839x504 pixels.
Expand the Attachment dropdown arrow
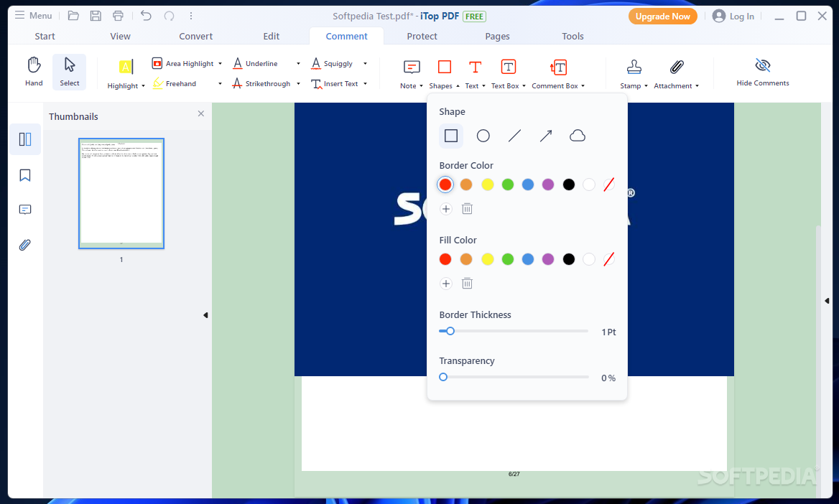(697, 86)
